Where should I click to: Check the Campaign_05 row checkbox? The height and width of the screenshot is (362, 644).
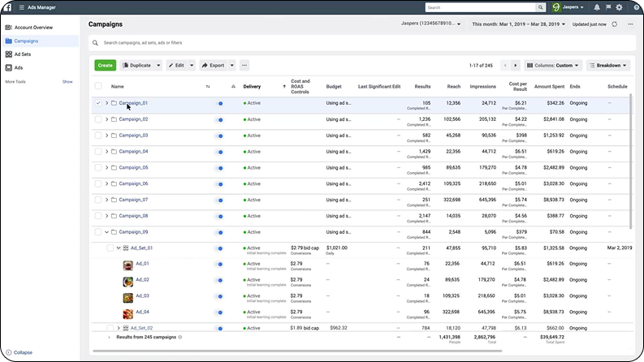98,168
